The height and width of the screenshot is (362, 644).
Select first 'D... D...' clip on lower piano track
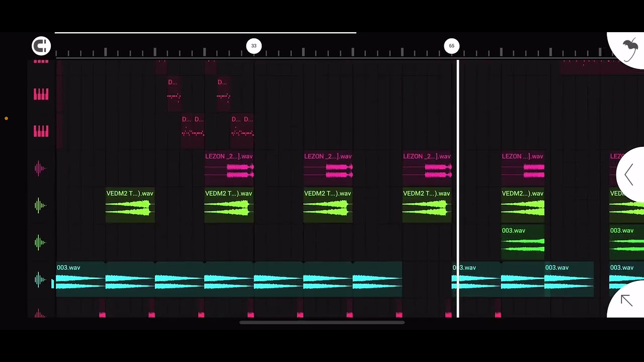pos(193,131)
